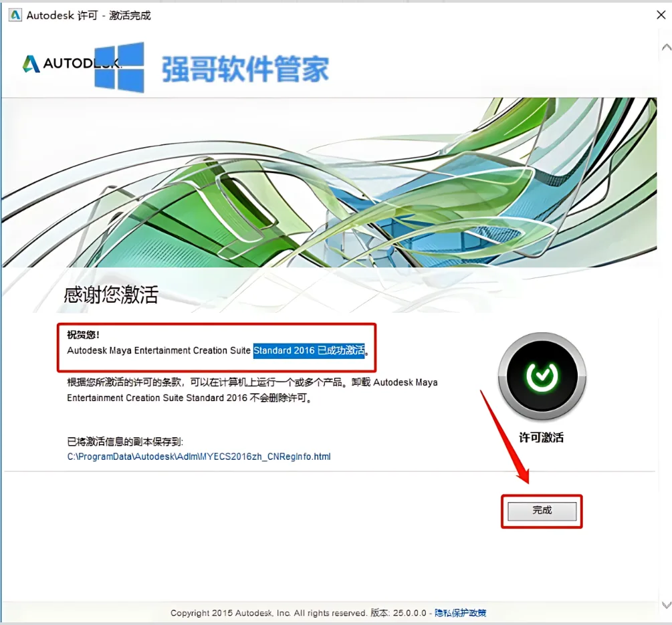Click the Autodesk logo in the header
672x625 pixels.
71,64
